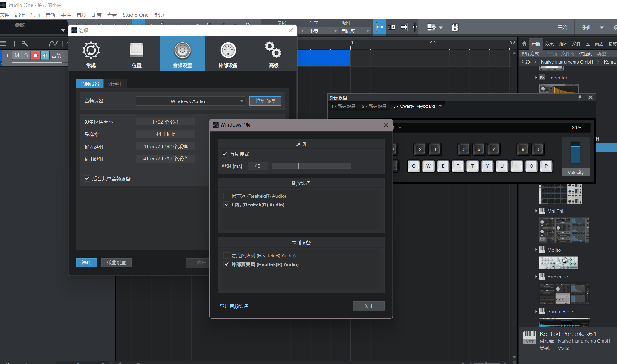Adjust the Velocity slider on keyboard panel

pos(575,153)
